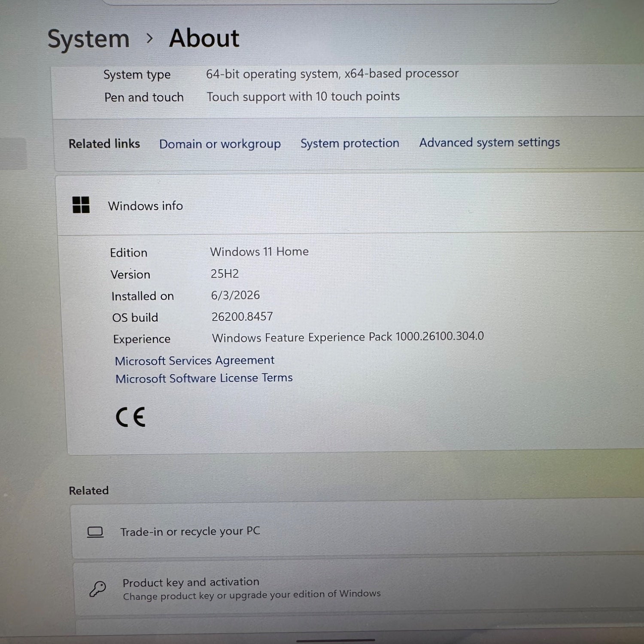This screenshot has width=644, height=644.
Task: Open Microsoft Services Agreement link
Action: [194, 360]
